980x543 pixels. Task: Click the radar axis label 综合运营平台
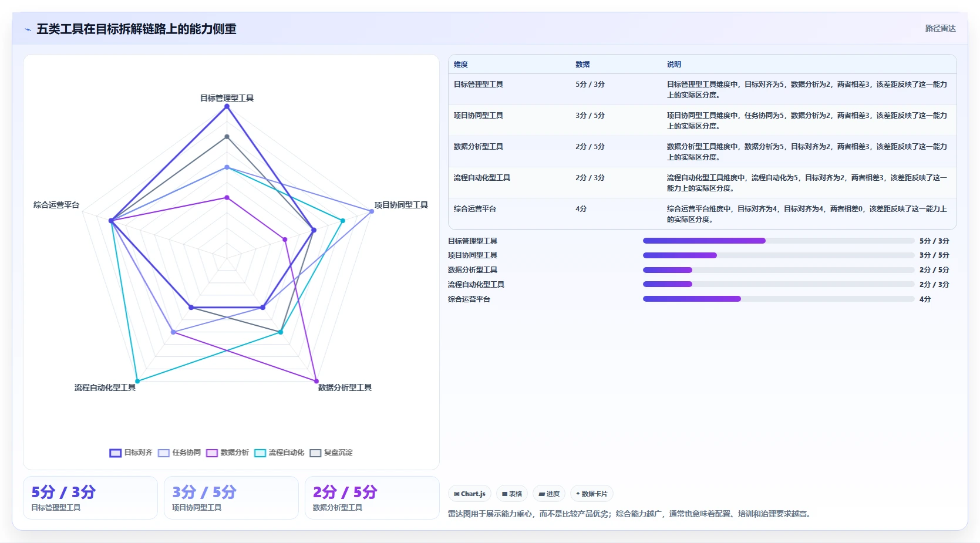(56, 205)
